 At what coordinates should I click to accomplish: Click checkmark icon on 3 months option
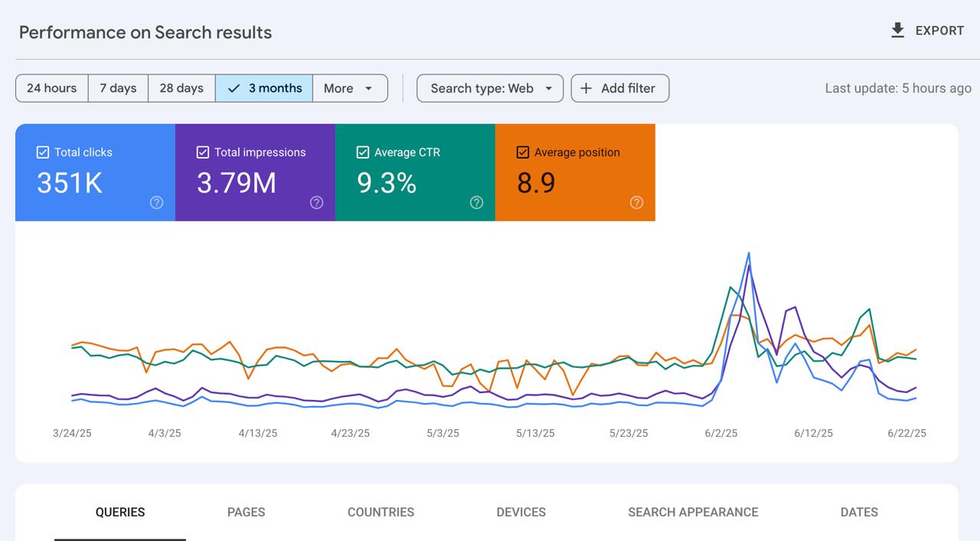[234, 88]
